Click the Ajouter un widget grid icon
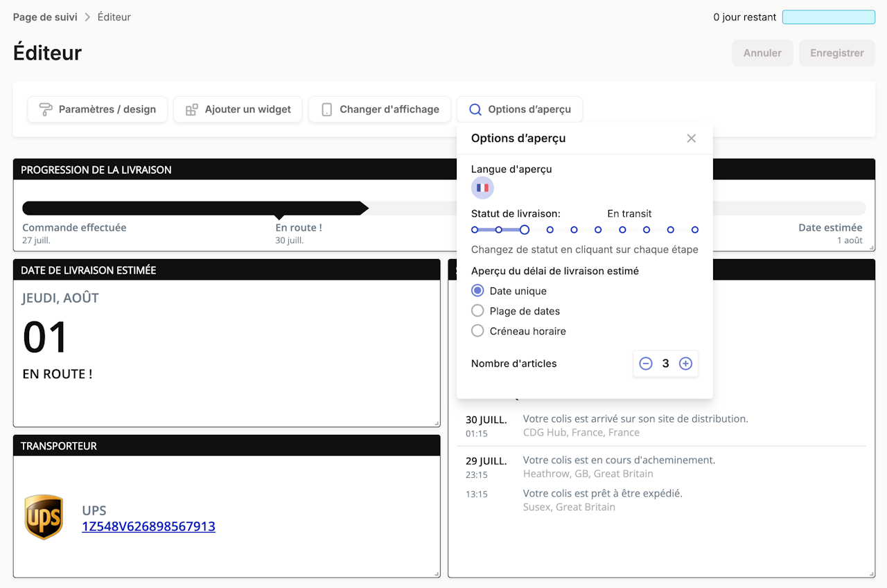Image resolution: width=887 pixels, height=588 pixels. click(192, 109)
